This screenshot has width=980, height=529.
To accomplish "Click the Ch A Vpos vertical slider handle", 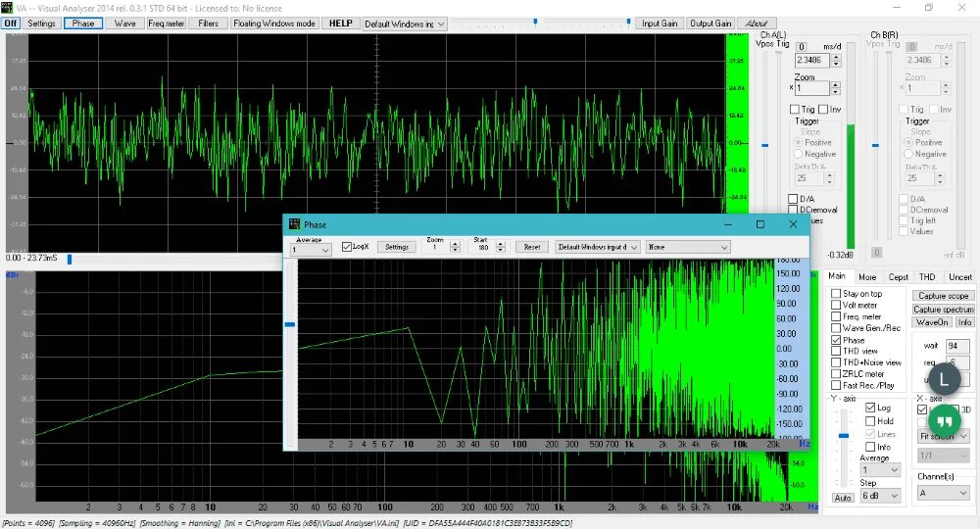I will point(764,146).
